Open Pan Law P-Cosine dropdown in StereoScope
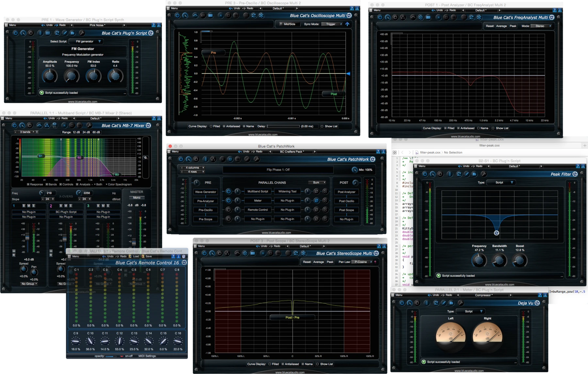 click(362, 262)
